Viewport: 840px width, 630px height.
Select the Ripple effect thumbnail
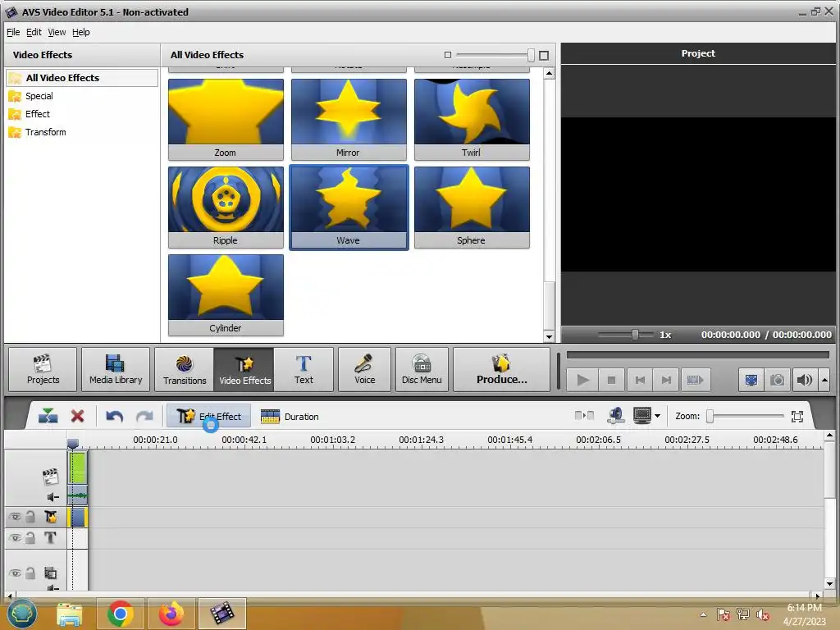point(226,208)
